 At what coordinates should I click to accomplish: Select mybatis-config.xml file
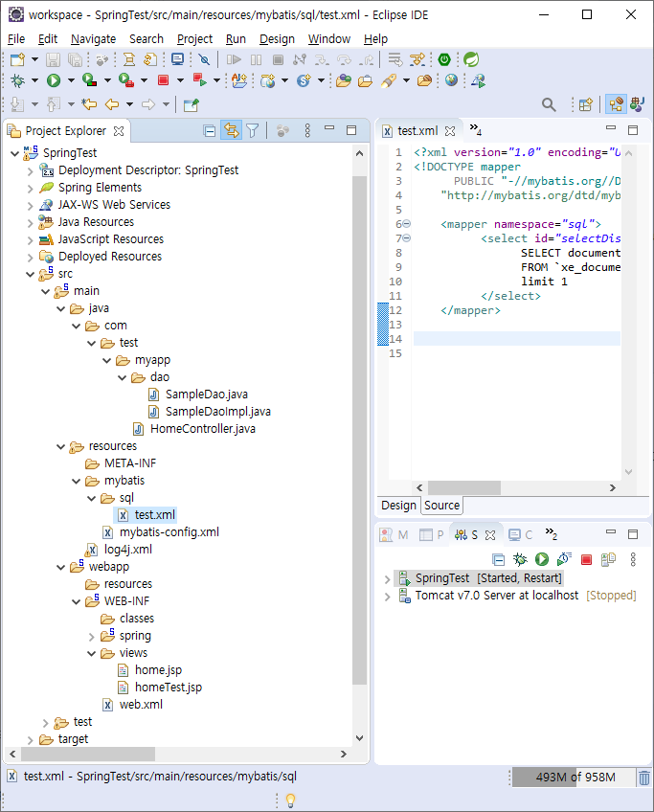(x=169, y=532)
